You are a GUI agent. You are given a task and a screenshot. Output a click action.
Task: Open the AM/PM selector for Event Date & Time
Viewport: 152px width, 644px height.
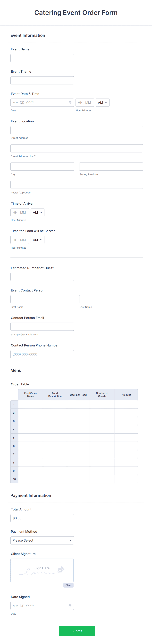[x=103, y=102]
